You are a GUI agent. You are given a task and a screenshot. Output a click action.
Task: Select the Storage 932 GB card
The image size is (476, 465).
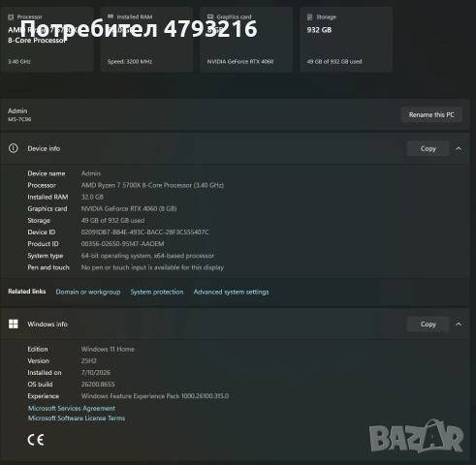tap(346, 39)
